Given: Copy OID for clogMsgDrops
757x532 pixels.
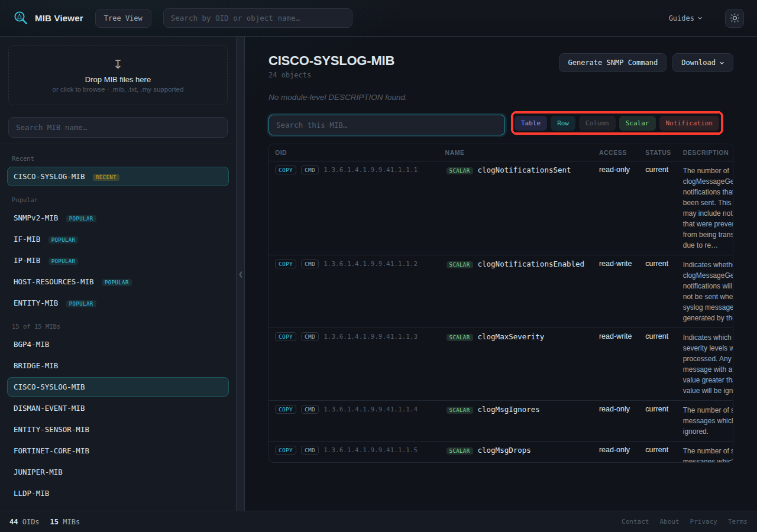Looking at the screenshot, I should 286,450.
